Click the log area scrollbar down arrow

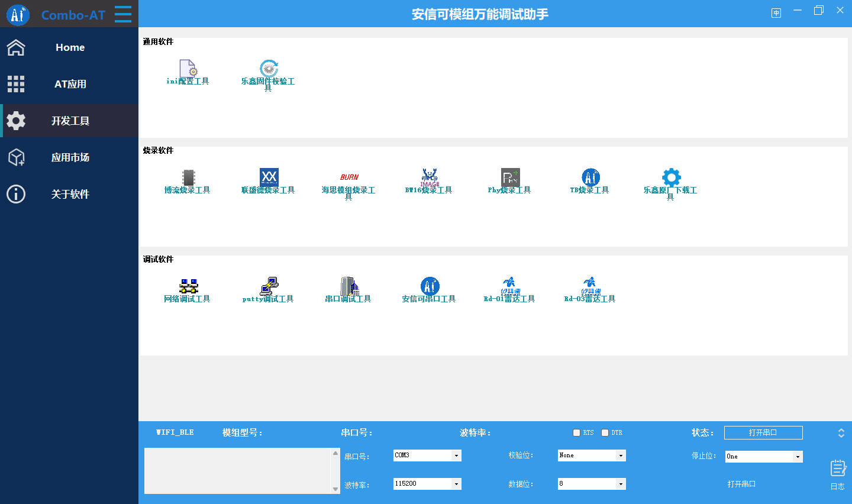click(335, 489)
